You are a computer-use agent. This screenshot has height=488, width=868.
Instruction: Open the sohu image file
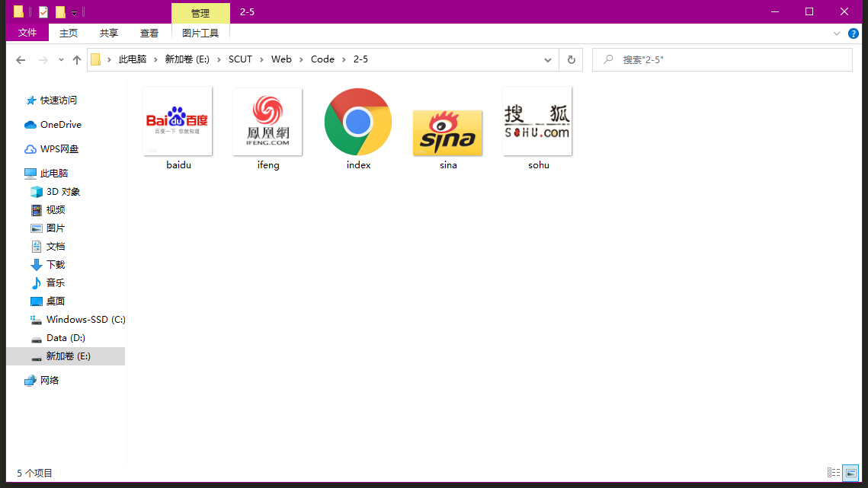click(537, 122)
